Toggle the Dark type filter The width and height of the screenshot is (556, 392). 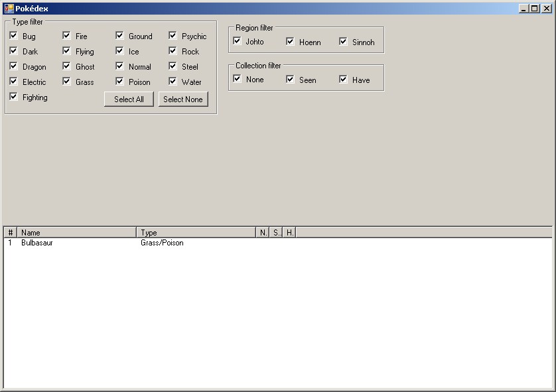coord(13,51)
